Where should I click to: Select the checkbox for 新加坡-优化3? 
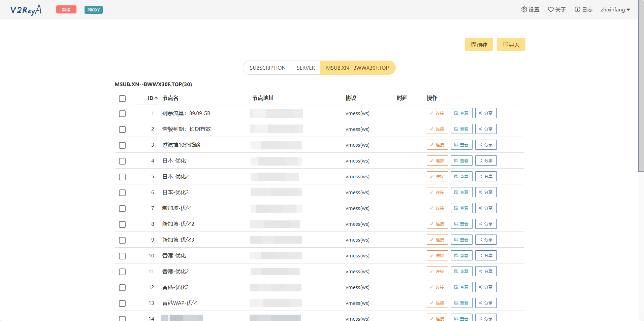122,240
